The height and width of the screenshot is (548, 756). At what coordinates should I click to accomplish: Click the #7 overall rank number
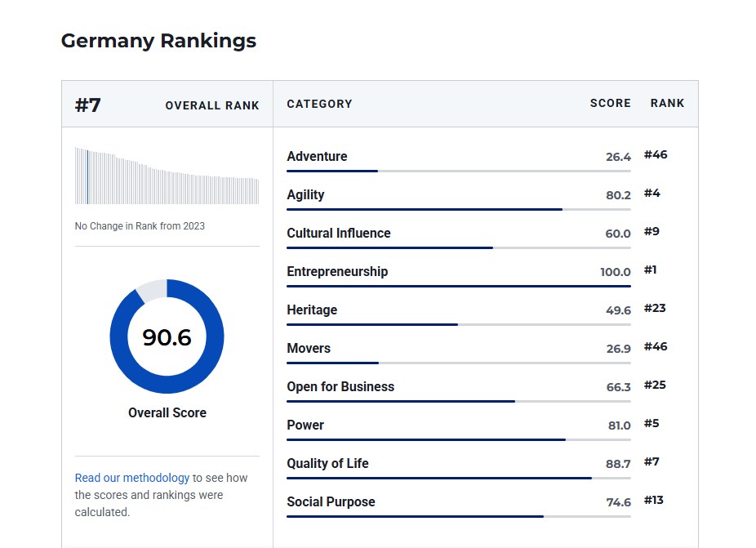88,105
